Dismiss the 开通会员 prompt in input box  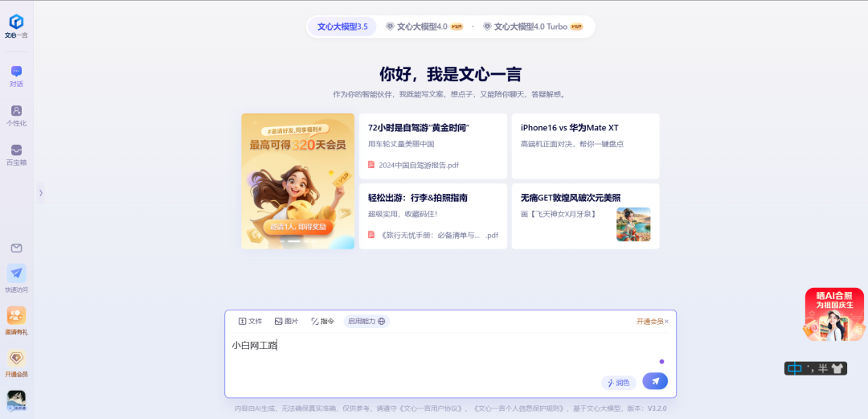pos(666,321)
